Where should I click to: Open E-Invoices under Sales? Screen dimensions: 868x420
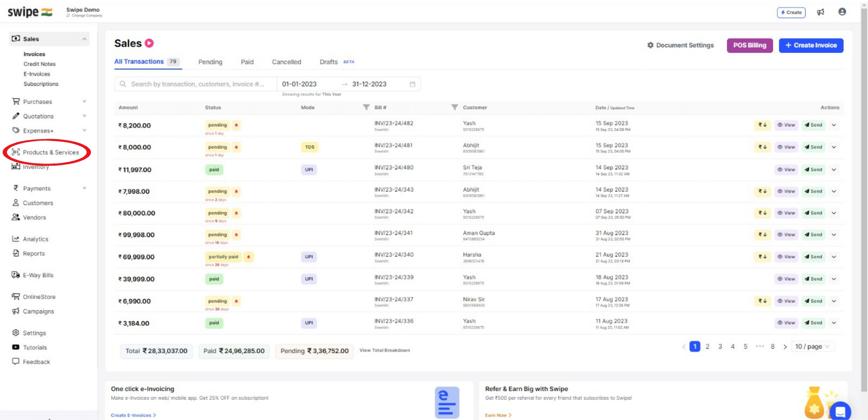coord(37,74)
